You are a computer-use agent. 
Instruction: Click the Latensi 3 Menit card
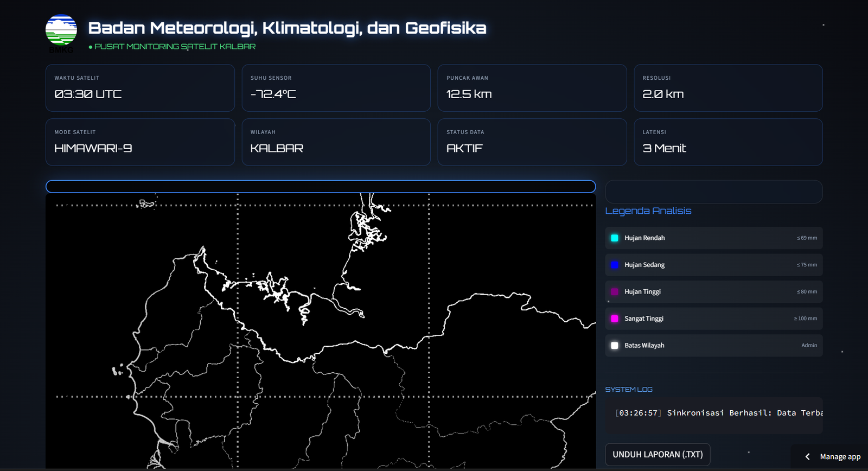pyautogui.click(x=727, y=142)
